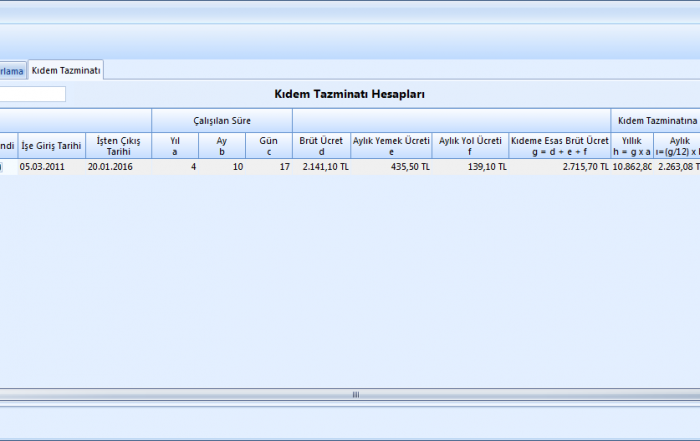
Task: Open the partially visible tab left of Kıdem Tazminatı
Action: pyautogui.click(x=12, y=71)
